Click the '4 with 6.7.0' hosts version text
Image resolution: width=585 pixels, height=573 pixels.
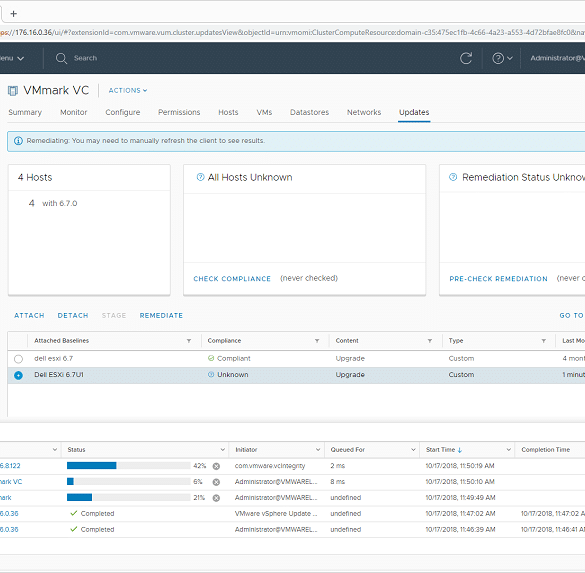[53, 203]
